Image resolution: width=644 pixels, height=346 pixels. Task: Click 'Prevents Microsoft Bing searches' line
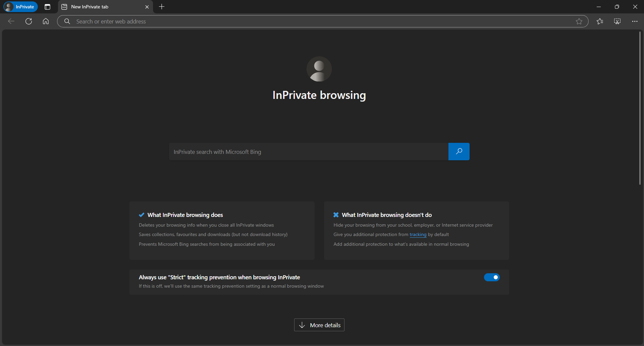pyautogui.click(x=207, y=244)
